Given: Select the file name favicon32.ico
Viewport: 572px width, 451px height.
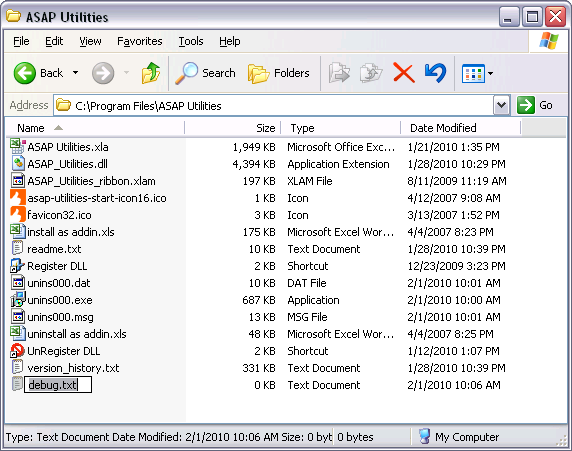Looking at the screenshot, I should click(x=59, y=215).
